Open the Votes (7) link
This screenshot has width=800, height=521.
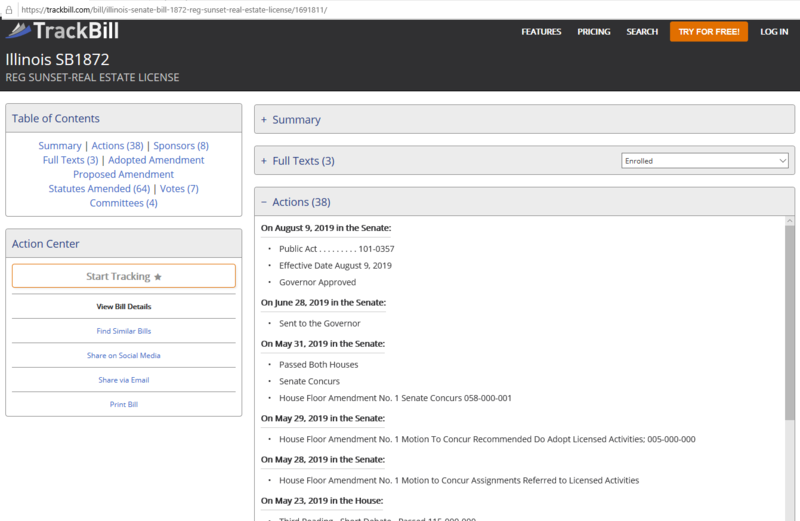pyautogui.click(x=179, y=189)
